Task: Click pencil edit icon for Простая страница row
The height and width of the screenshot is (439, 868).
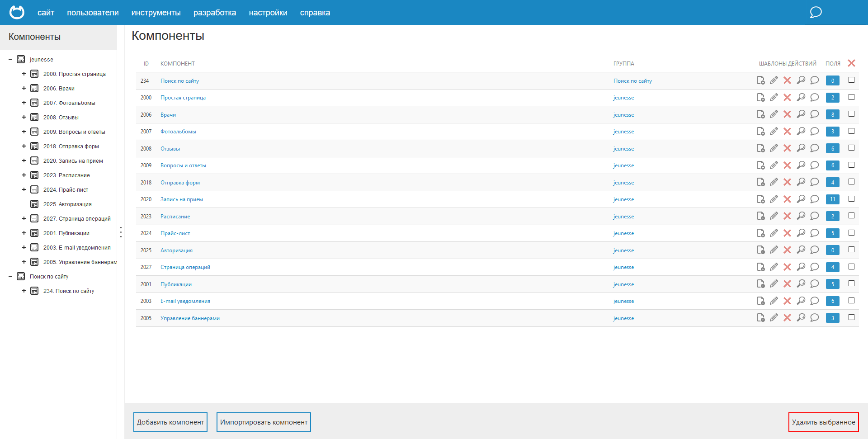Action: tap(774, 97)
